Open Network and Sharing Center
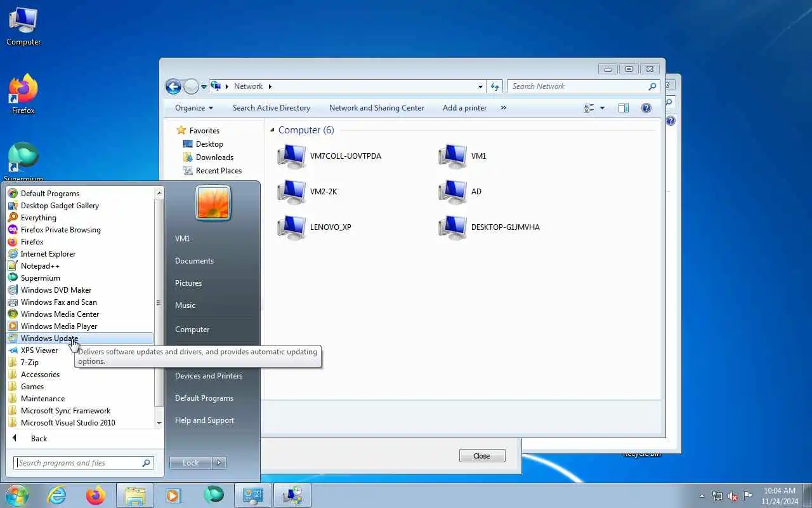This screenshot has height=508, width=812. tap(376, 108)
